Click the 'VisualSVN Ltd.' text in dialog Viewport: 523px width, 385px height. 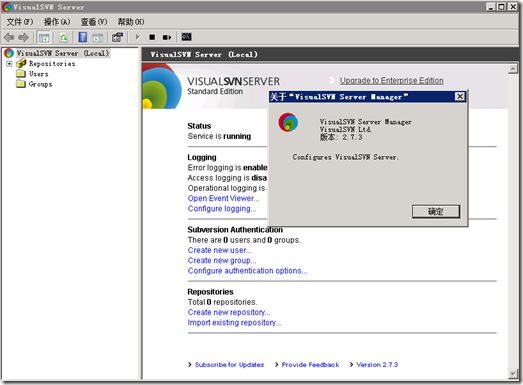pos(346,129)
